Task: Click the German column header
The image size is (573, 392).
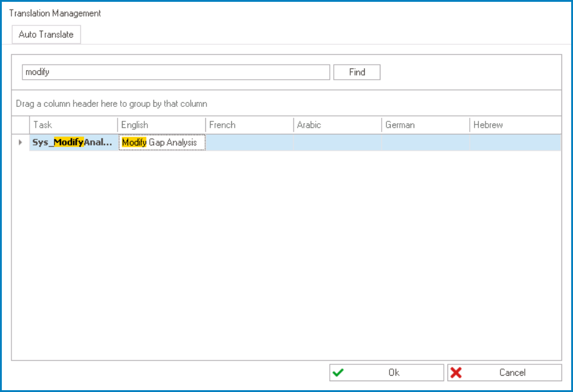Action: tap(426, 125)
